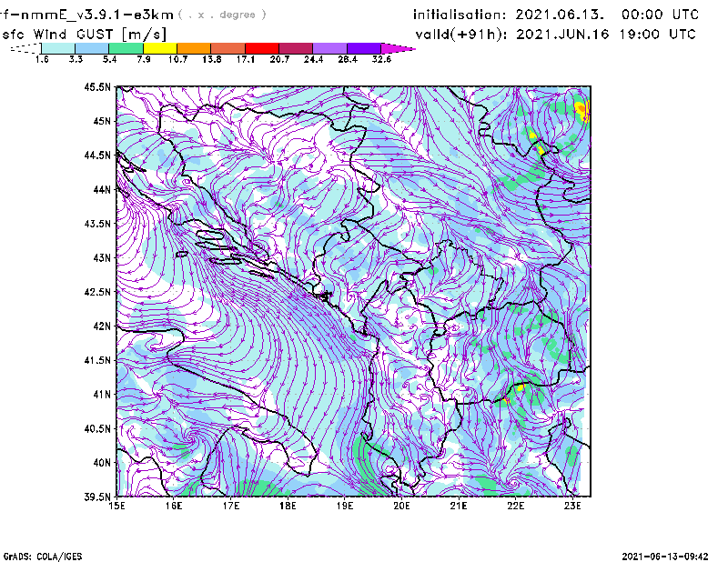Screen dimensions: 728x562
Task: Click the legend value 20.7
Action: [279, 59]
